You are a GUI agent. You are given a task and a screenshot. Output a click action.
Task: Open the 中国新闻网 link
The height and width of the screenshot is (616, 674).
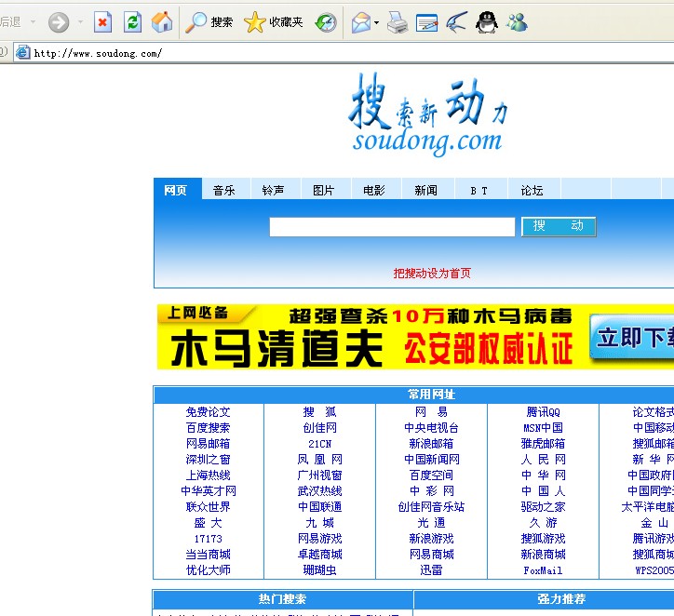click(432, 460)
